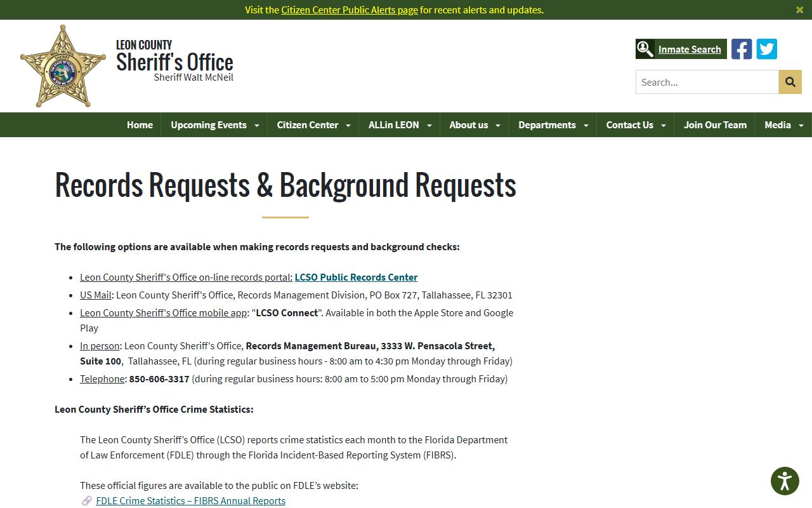This screenshot has width=812, height=508.
Task: Click the Inmate Search magnifier icon
Action: pos(645,49)
